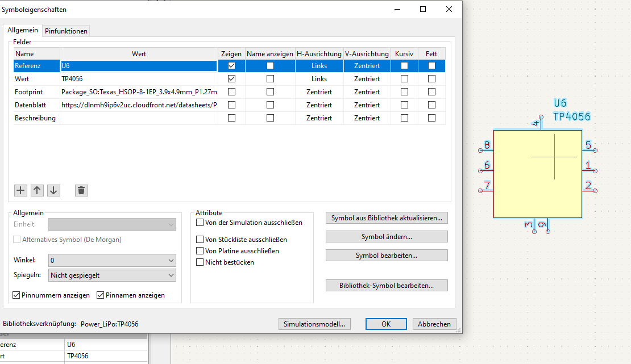Uncheck Zeigen for the Wert row
Screen dimensions: 631x364
tap(231, 79)
